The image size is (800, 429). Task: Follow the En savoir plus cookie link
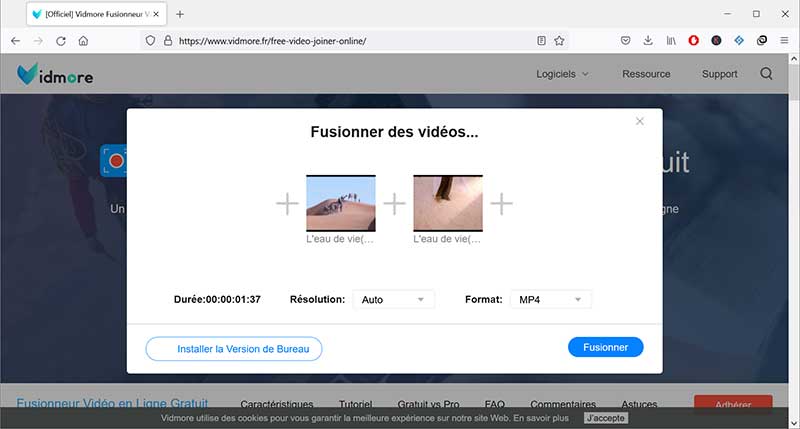(541, 418)
